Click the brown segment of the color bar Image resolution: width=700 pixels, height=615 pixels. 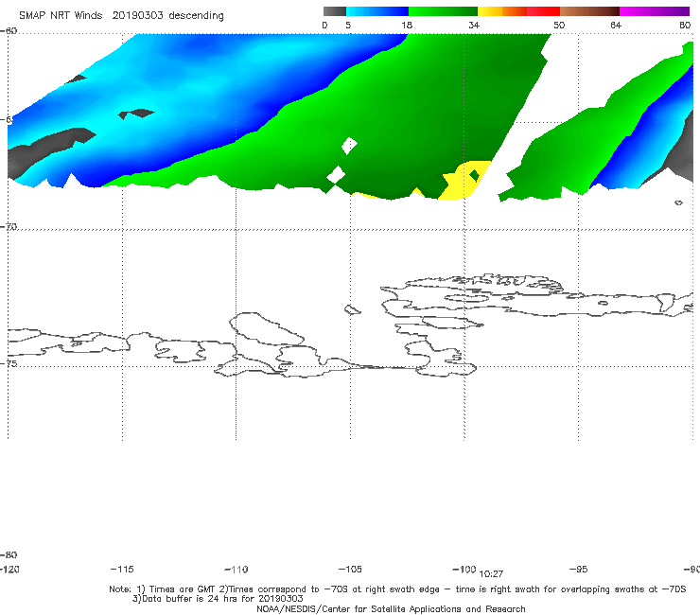click(x=589, y=11)
